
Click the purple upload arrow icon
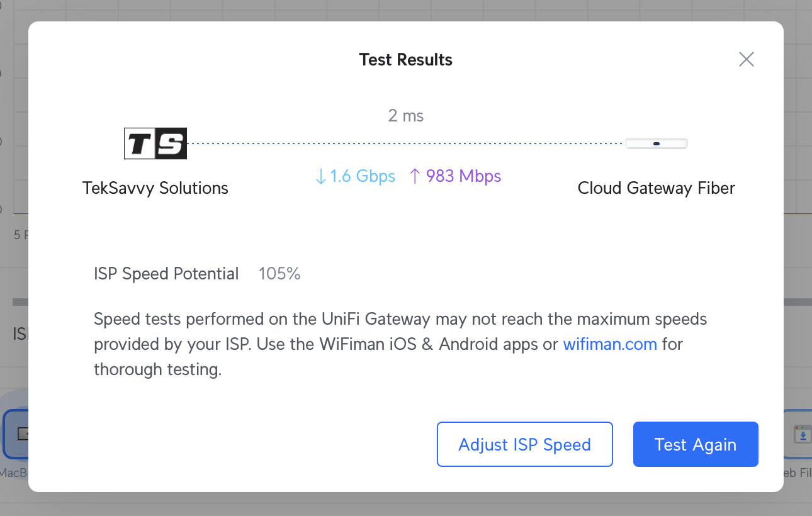(x=415, y=176)
